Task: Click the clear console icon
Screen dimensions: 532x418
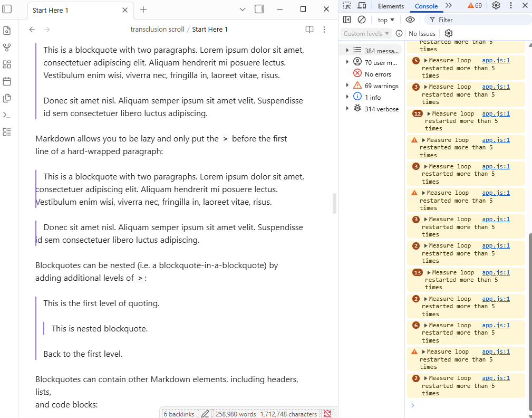Action: point(362,20)
